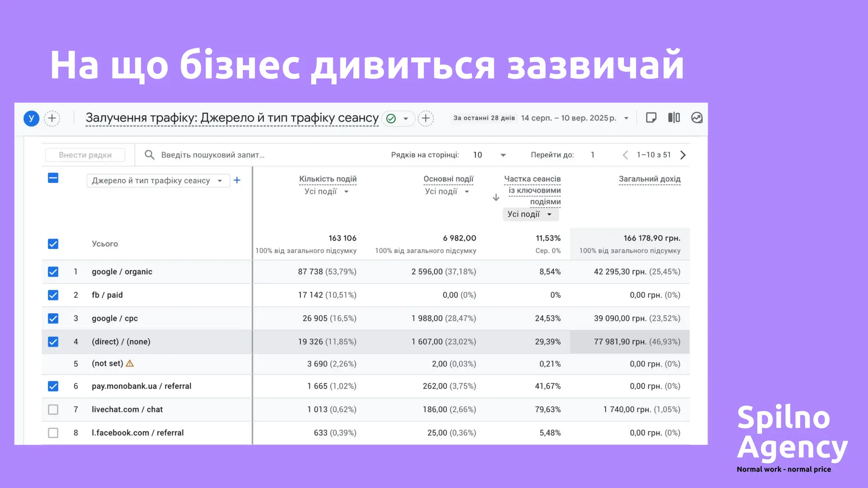Select 'fb / paid' row text

pos(107,295)
